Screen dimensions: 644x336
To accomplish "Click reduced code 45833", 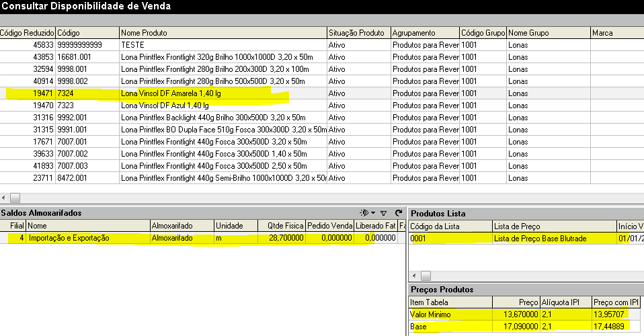I will 43,45.
